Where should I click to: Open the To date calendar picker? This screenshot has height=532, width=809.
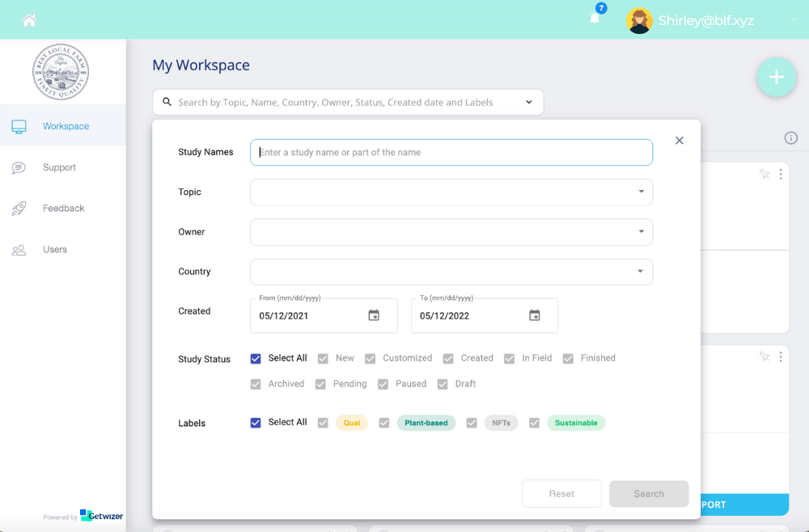(x=535, y=315)
